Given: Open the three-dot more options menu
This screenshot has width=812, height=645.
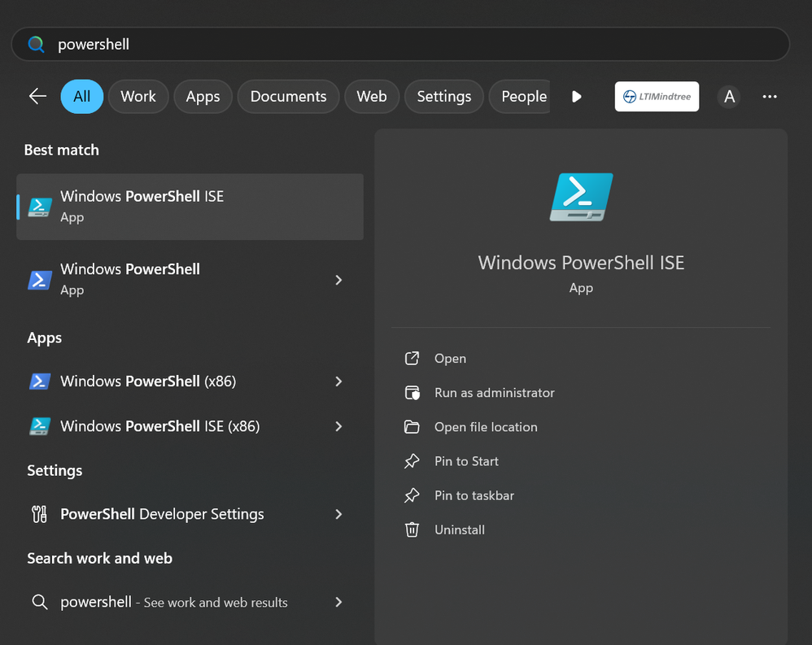Looking at the screenshot, I should [x=770, y=97].
